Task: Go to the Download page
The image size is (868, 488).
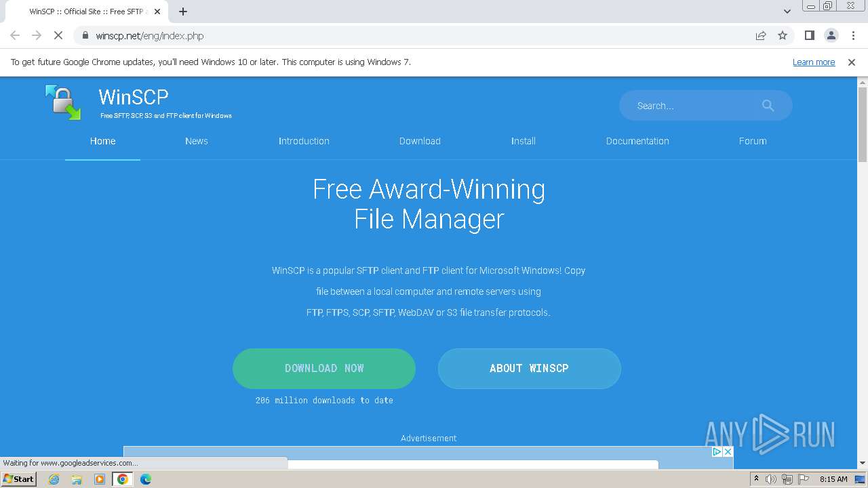Action: coord(420,141)
